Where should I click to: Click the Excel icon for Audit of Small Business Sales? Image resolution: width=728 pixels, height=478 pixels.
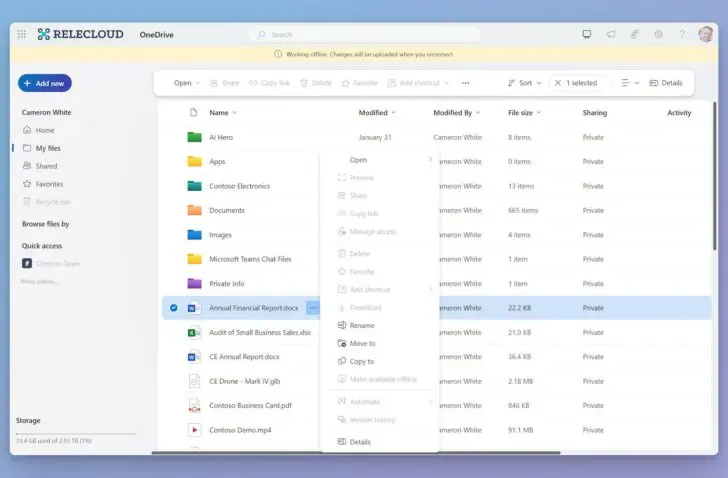(194, 332)
